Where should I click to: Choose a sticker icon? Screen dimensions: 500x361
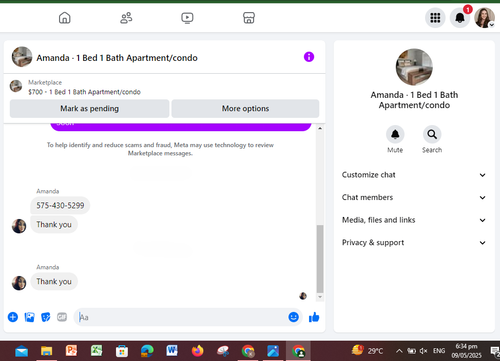(46, 317)
